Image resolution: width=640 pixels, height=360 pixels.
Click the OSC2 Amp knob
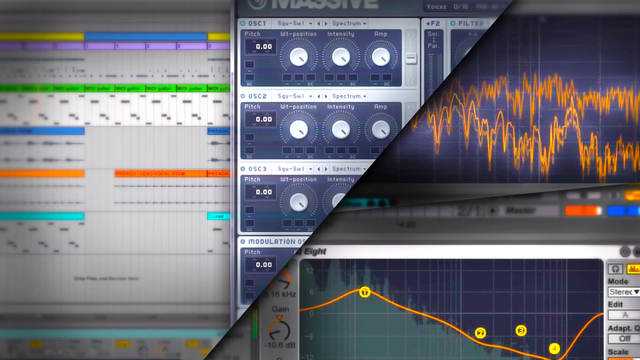coord(381,130)
